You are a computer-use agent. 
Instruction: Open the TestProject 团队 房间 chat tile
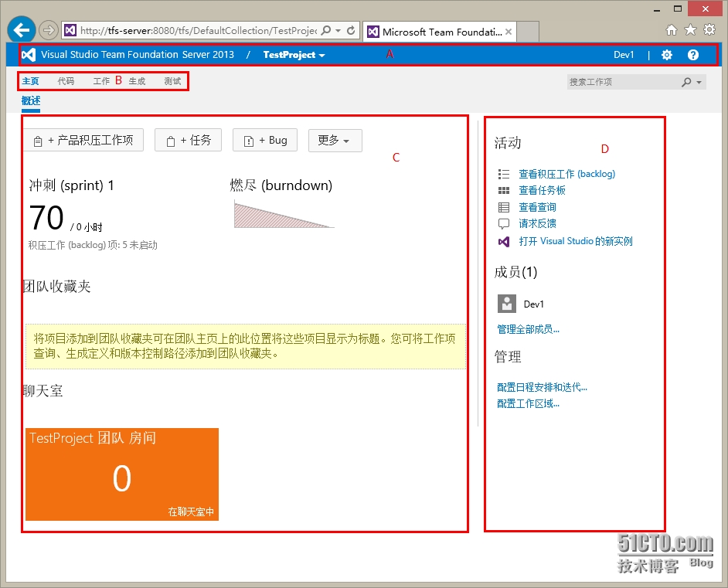point(122,474)
